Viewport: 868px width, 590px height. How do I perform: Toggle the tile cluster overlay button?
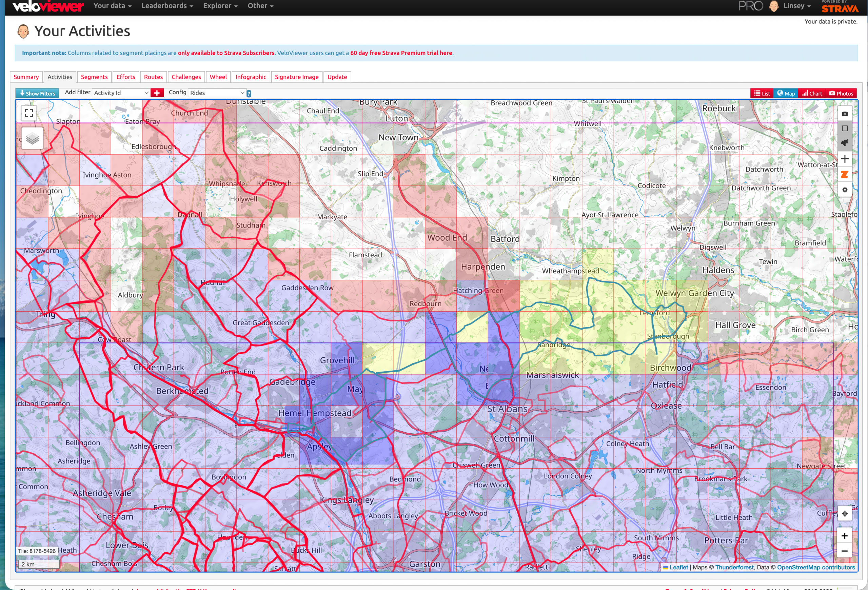tap(845, 143)
